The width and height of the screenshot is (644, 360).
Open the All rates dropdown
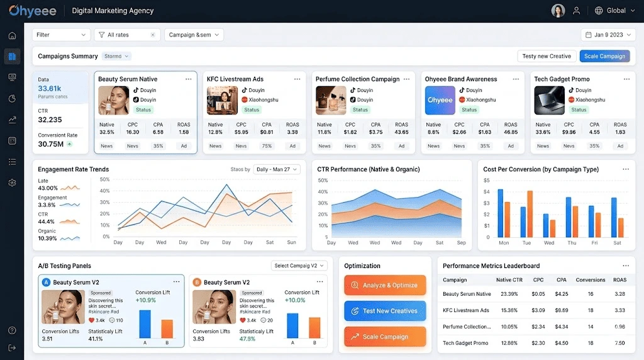click(x=127, y=35)
